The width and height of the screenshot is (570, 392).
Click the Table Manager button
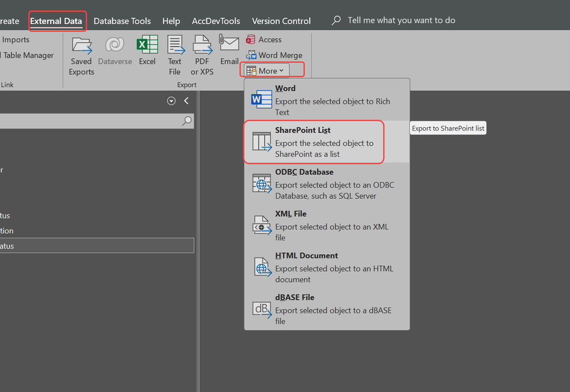click(27, 55)
